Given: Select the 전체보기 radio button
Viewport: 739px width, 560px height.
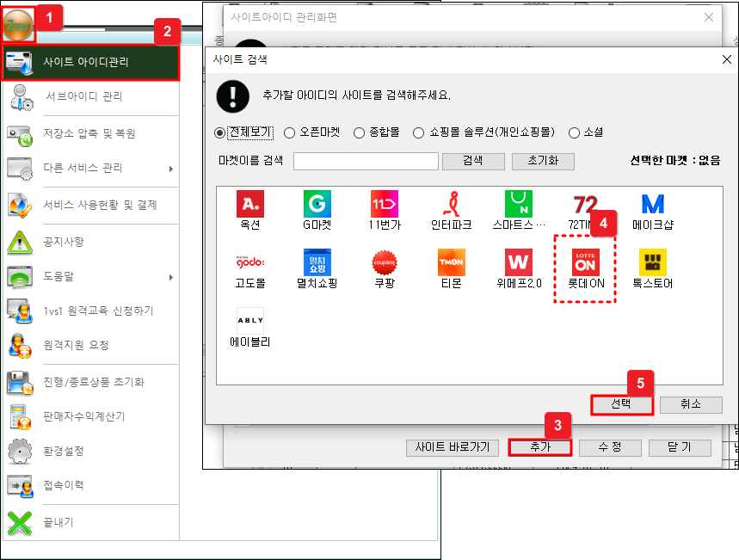Looking at the screenshot, I should [219, 133].
